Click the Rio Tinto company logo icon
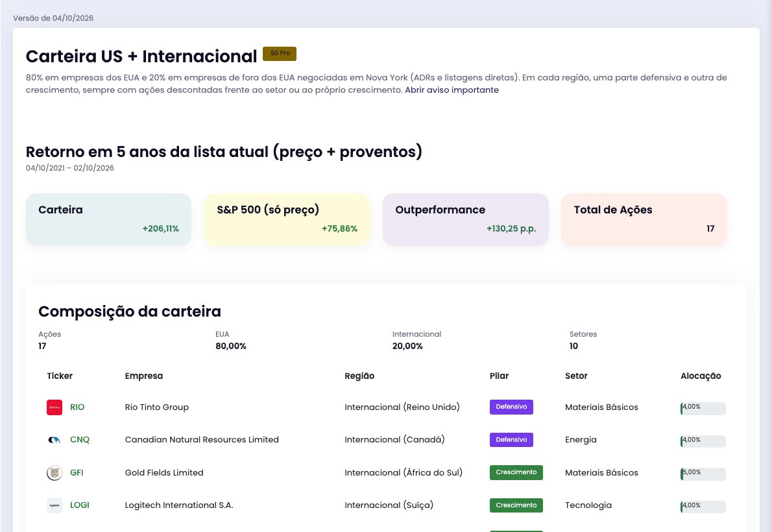The width and height of the screenshot is (772, 532). point(54,407)
